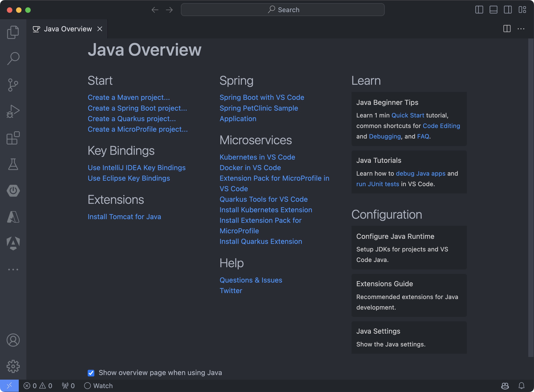This screenshot has width=534, height=392.
Task: Open the Search view in the activity bar
Action: (x=13, y=58)
